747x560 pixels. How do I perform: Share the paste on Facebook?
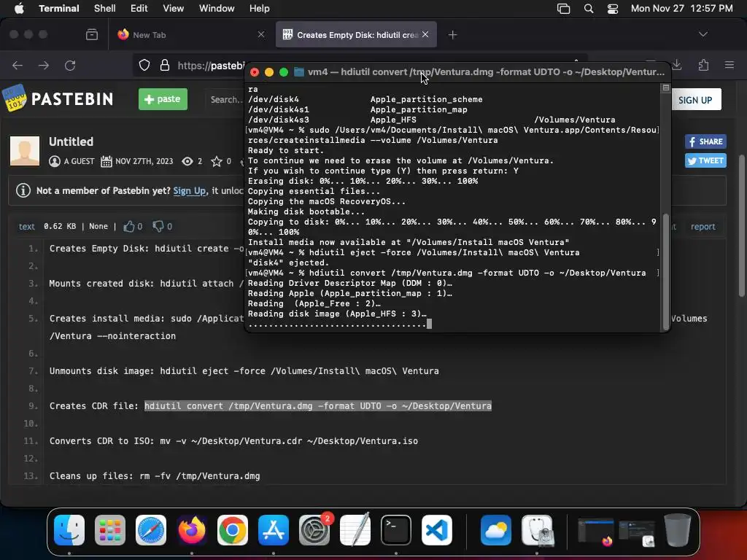[x=705, y=141]
